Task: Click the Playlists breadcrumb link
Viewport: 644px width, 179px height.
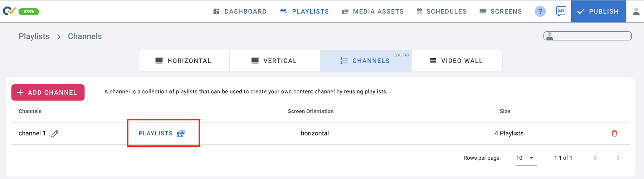Action: [x=34, y=36]
